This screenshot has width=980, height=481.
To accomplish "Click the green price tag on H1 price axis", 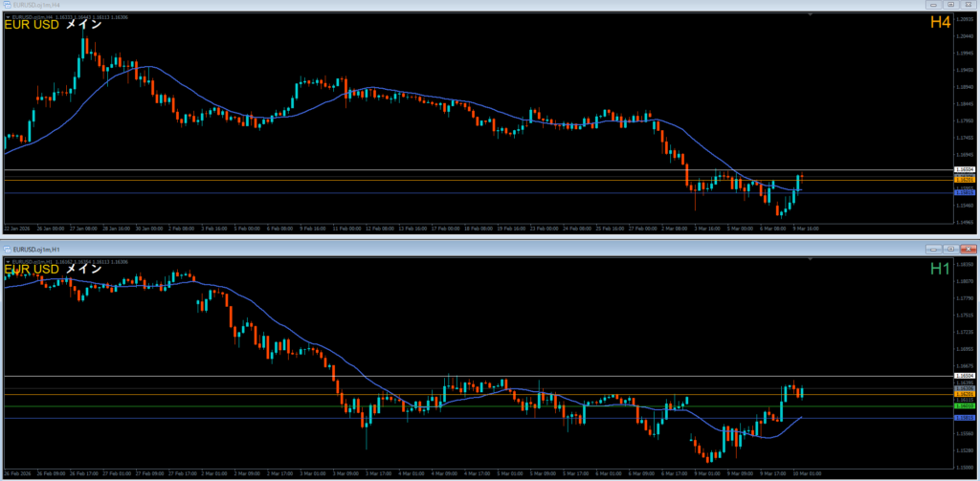I will pyautogui.click(x=965, y=406).
